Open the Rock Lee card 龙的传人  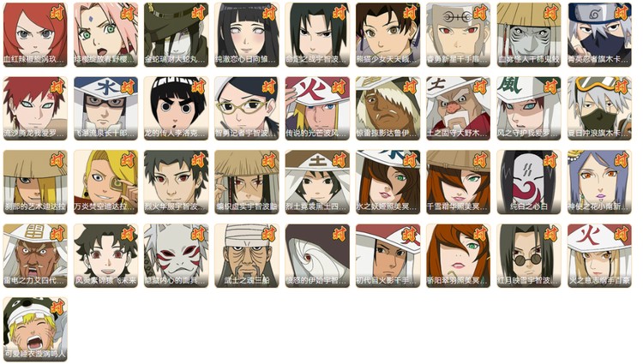[177, 108]
